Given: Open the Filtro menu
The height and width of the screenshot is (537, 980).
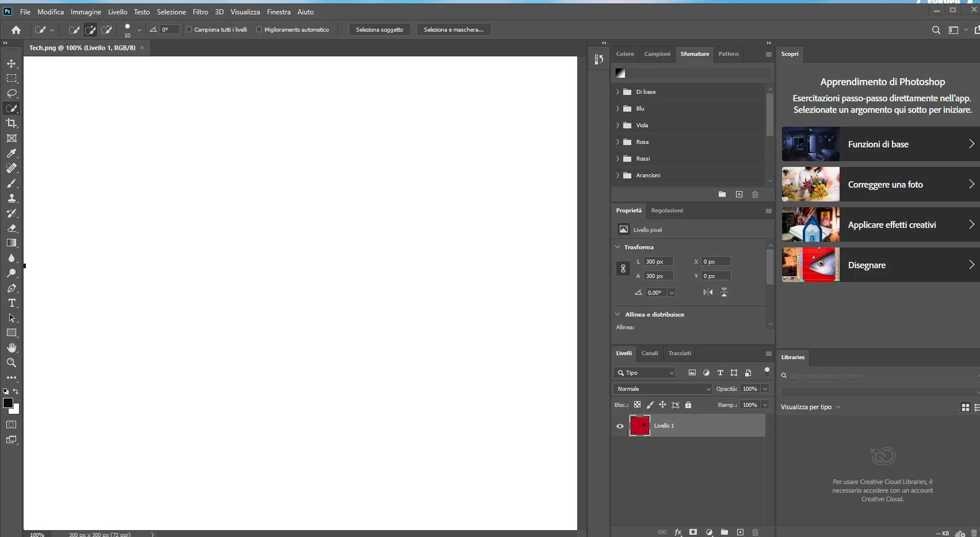Looking at the screenshot, I should (x=200, y=12).
